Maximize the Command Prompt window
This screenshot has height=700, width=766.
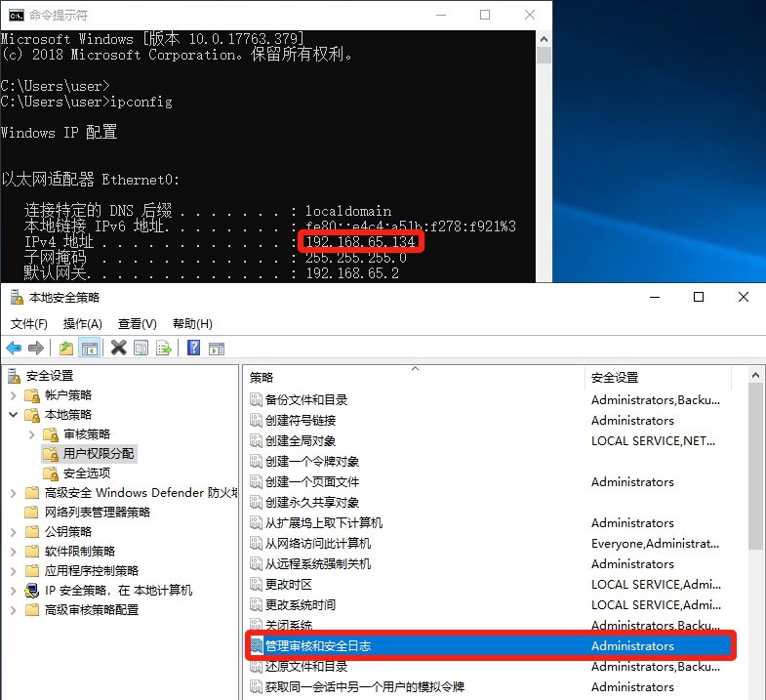coord(485,15)
